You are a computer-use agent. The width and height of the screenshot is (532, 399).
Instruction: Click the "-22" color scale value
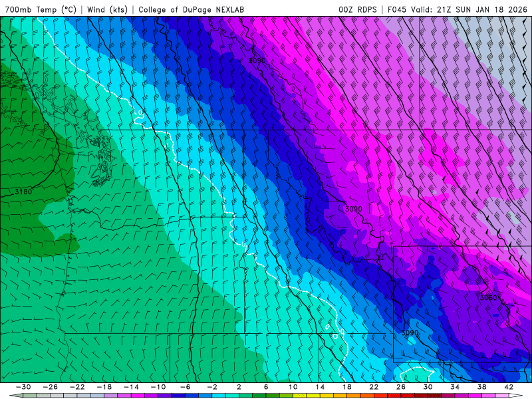[x=77, y=387]
